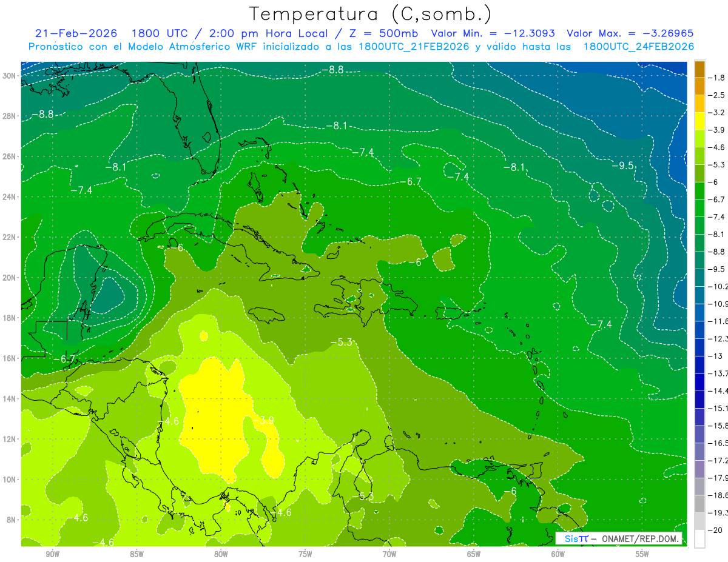Click the "Valor Min. = -12.3093" text

tap(493, 33)
